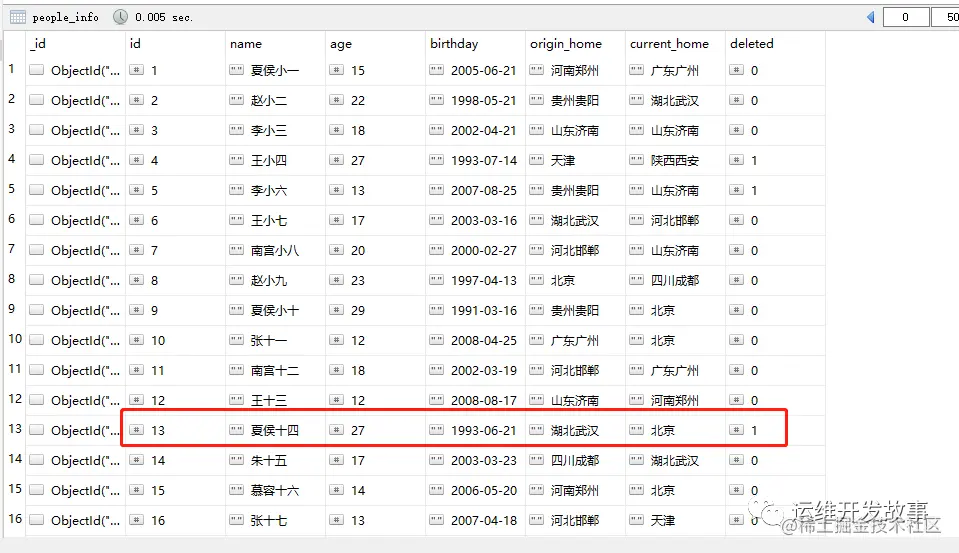The height and width of the screenshot is (553, 959).
Task: Sort by the birthday column header
Action: point(454,44)
